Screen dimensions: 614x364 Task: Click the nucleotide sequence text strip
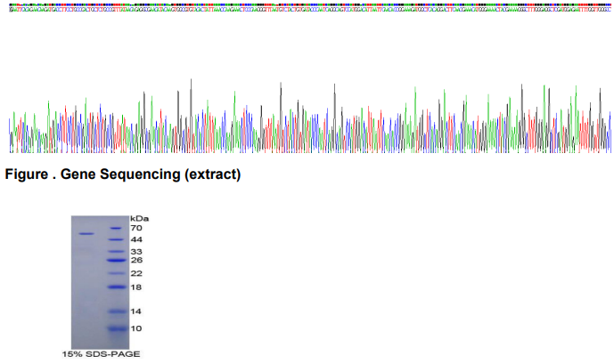point(310,10)
